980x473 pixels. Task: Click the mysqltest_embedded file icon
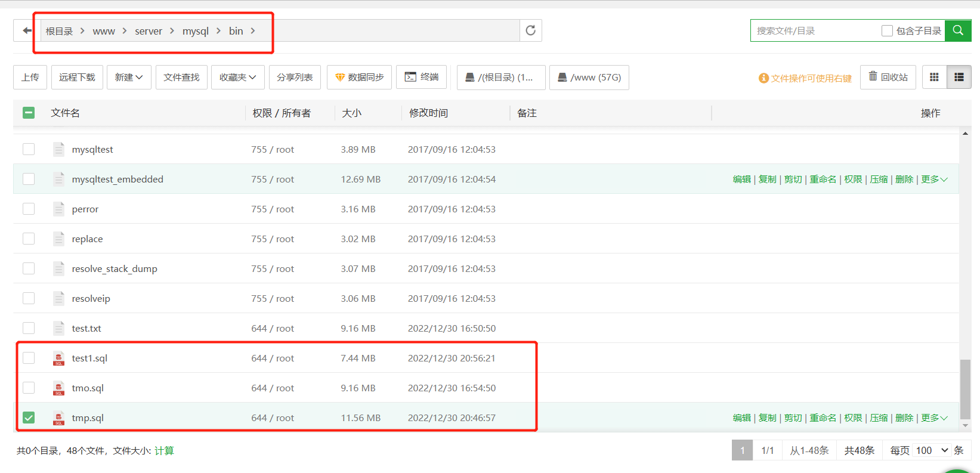[x=58, y=179]
